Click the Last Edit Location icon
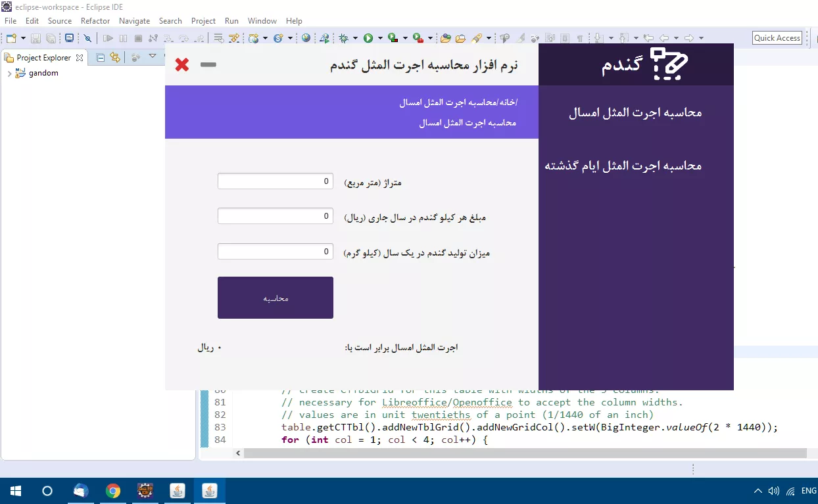818x504 pixels. click(649, 38)
